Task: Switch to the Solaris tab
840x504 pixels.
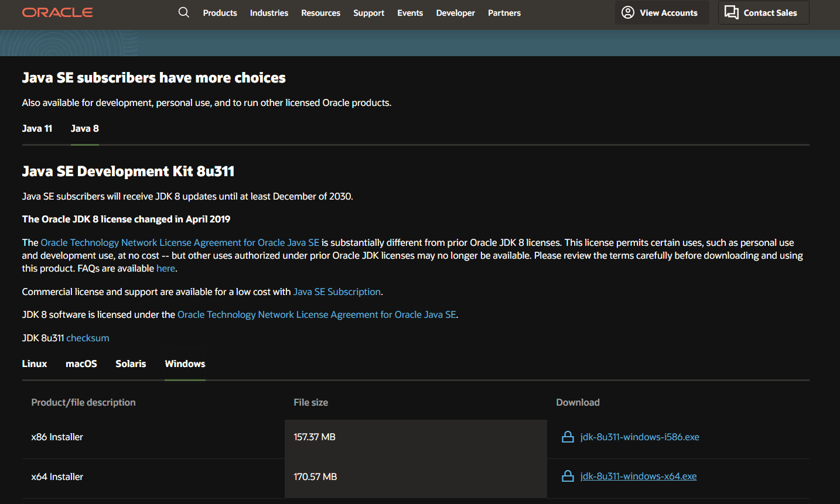Action: coord(131,364)
